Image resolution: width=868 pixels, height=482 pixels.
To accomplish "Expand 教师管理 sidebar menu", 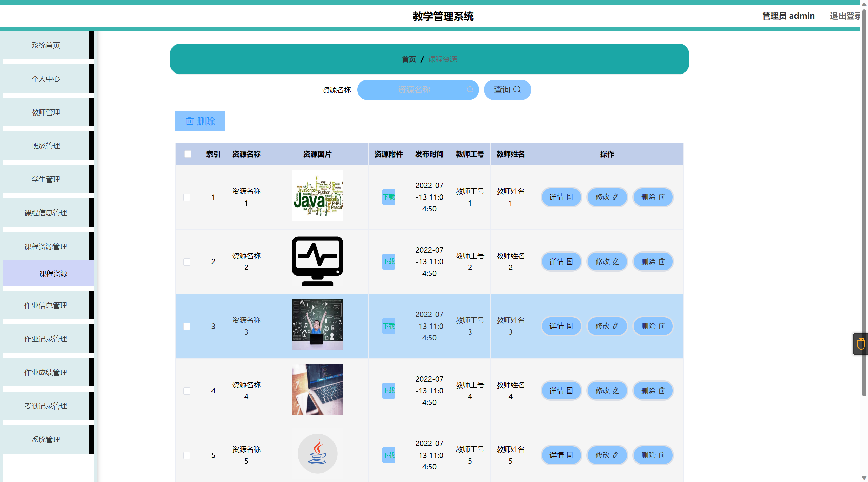I will click(x=46, y=112).
